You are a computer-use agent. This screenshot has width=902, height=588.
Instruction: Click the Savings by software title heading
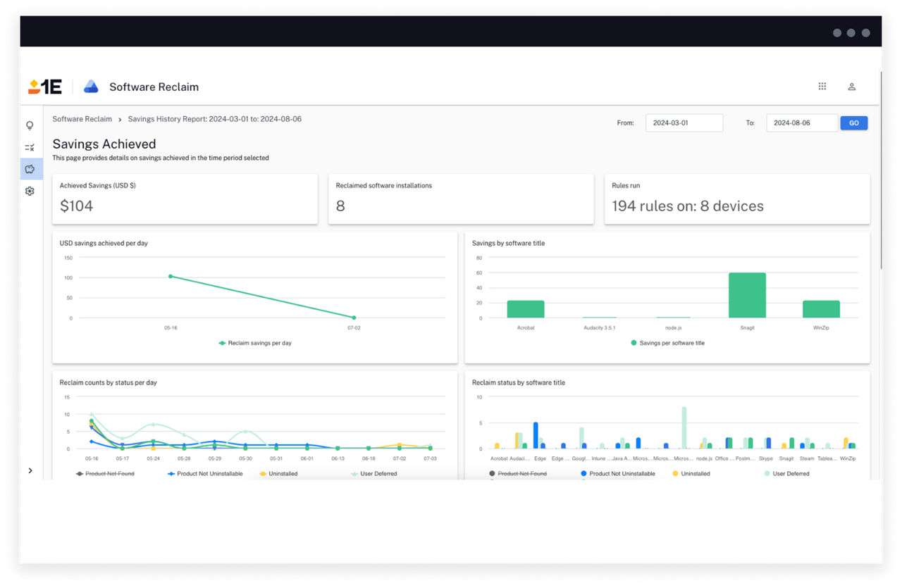click(508, 243)
